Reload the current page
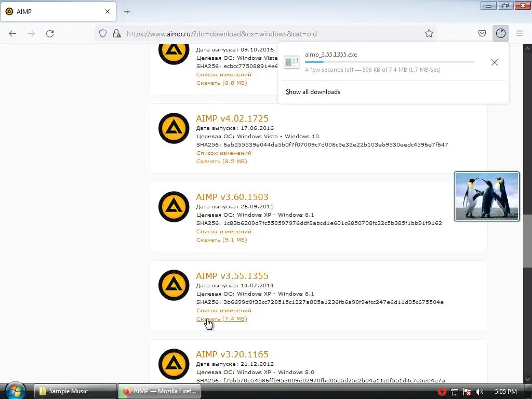532x399 pixels. pos(50,34)
